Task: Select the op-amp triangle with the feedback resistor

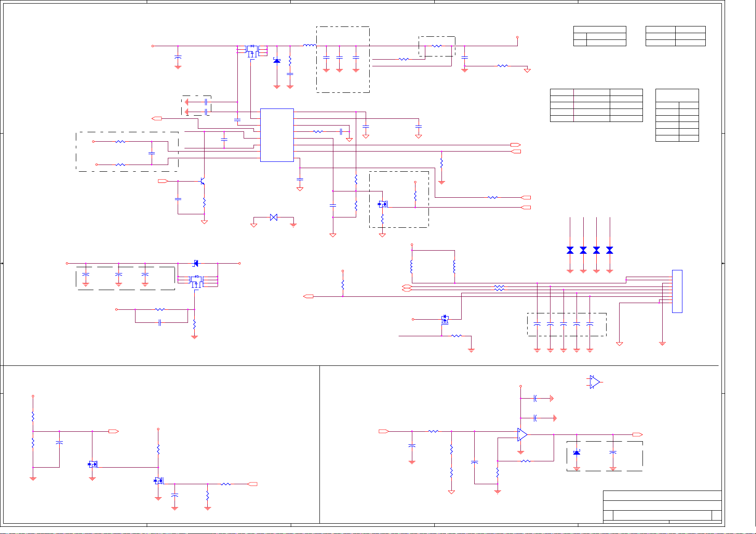Action: (522, 434)
